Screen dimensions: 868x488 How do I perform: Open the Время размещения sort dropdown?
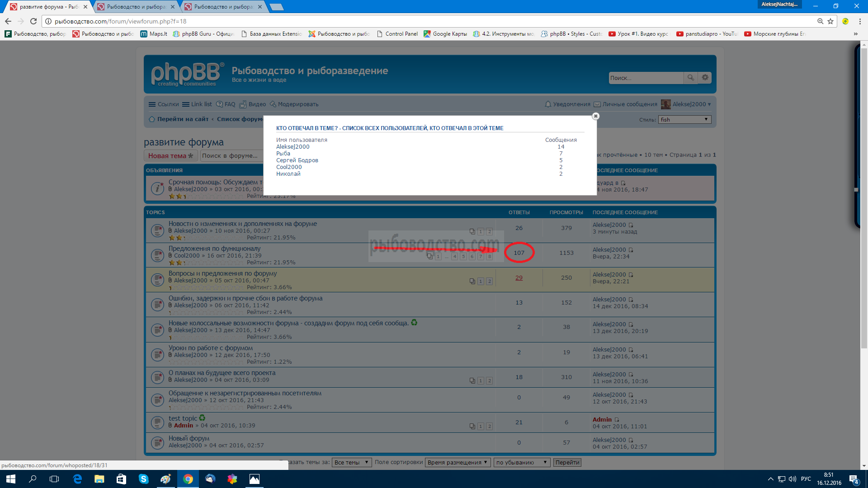tap(458, 463)
